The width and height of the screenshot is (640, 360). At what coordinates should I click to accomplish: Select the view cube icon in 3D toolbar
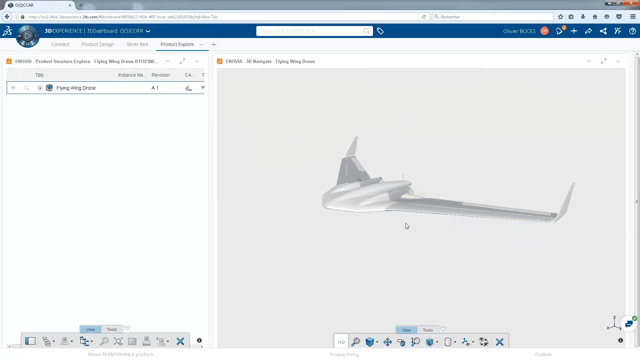click(x=369, y=342)
